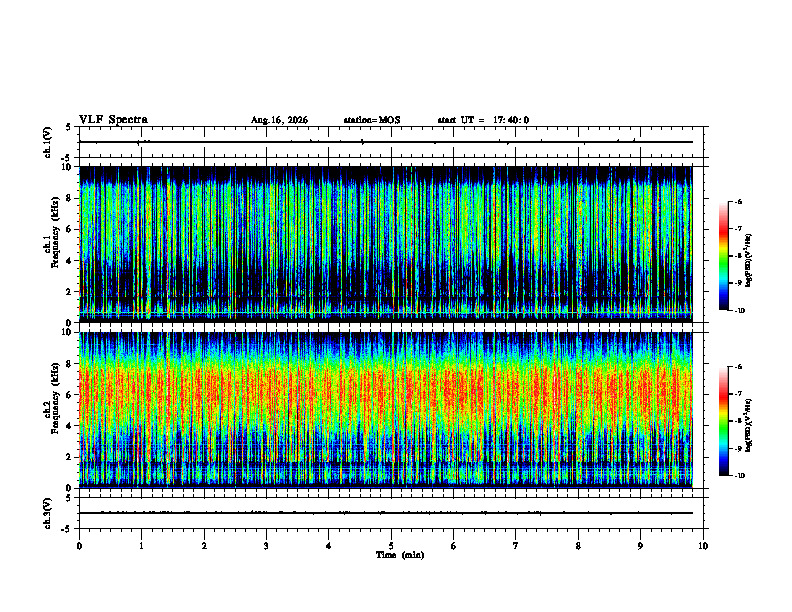
Task: Click the "-7" label on ch.1 color bar
Action: [738, 229]
